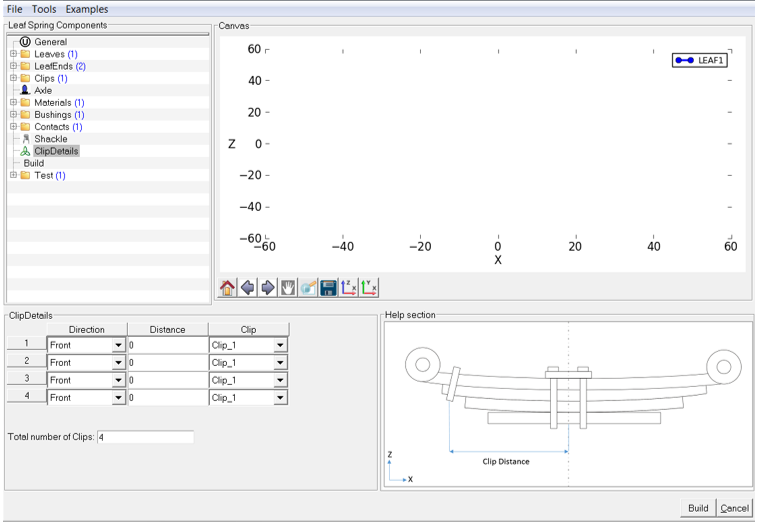The width and height of the screenshot is (757, 522).
Task: Click the save floppy disk icon
Action: (x=328, y=288)
